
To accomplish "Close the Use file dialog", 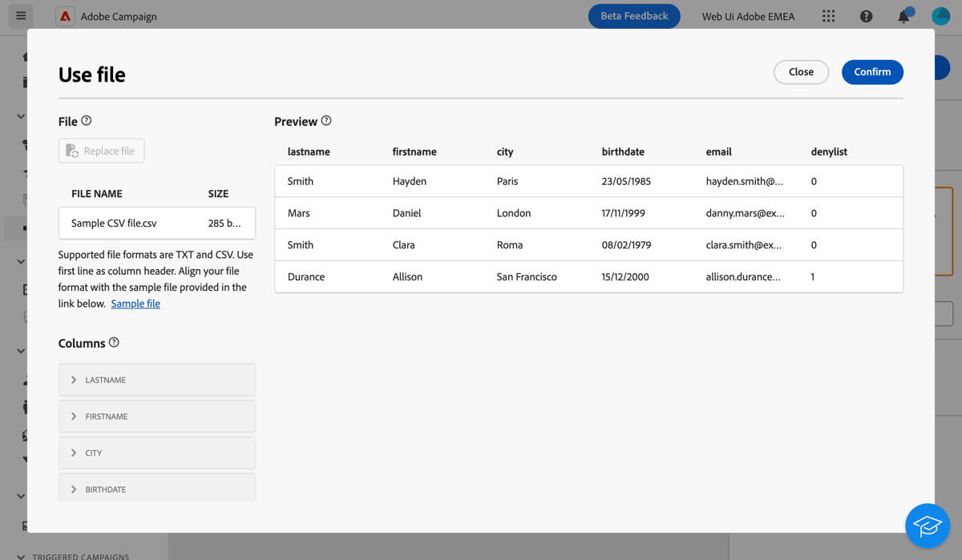I will [x=801, y=71].
